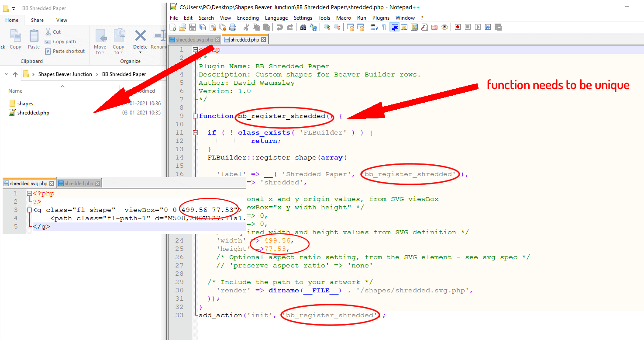Toggle file monitoring with the eye icon
644x340 pixels.
point(444,27)
